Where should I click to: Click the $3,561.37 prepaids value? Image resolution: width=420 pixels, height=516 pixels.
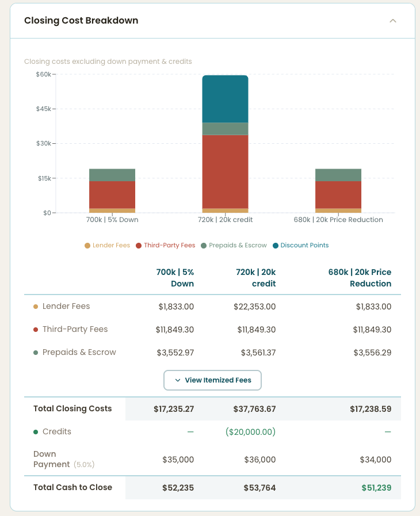coord(258,353)
